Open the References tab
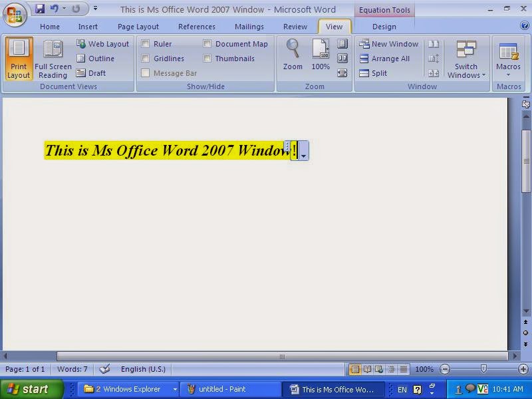532x399 pixels. pos(197,27)
